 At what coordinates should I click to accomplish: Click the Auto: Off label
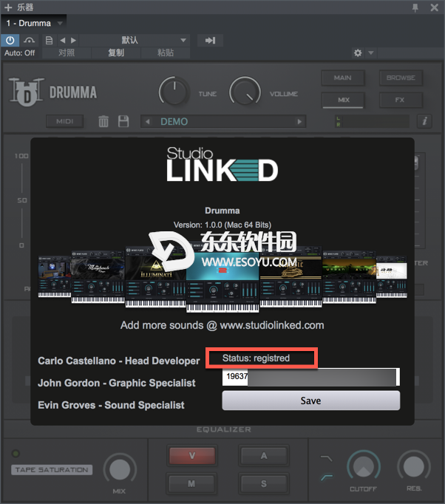tap(20, 53)
